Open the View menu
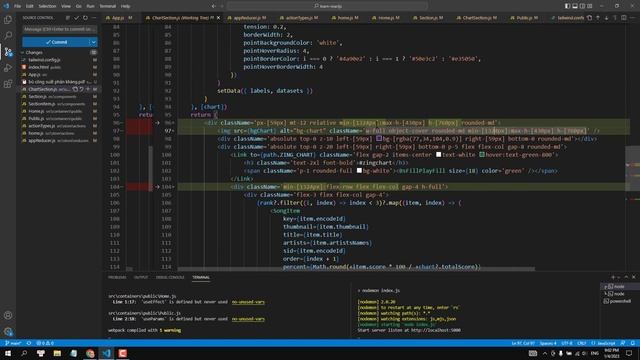This screenshot has width=640, height=360. [x=66, y=6]
